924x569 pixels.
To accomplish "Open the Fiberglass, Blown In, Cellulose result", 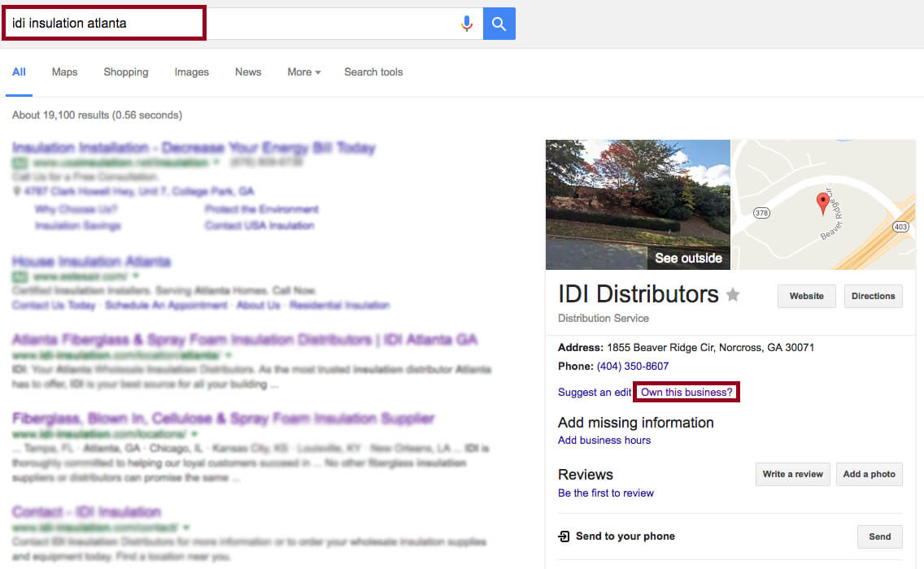I will 224,418.
